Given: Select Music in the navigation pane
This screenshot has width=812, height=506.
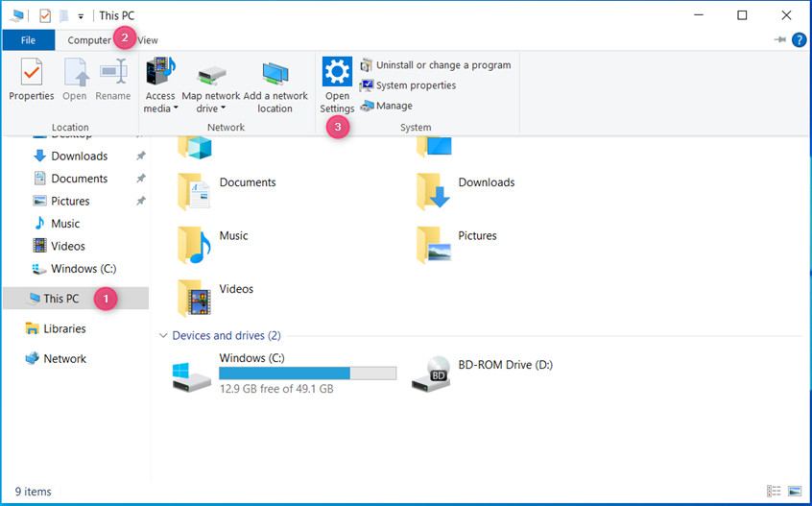Looking at the screenshot, I should tap(65, 224).
